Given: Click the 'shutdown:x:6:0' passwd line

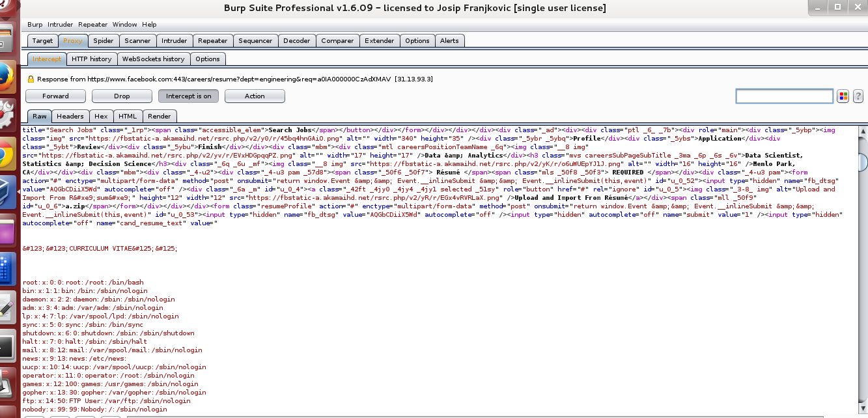Looking at the screenshot, I should click(x=108, y=333).
